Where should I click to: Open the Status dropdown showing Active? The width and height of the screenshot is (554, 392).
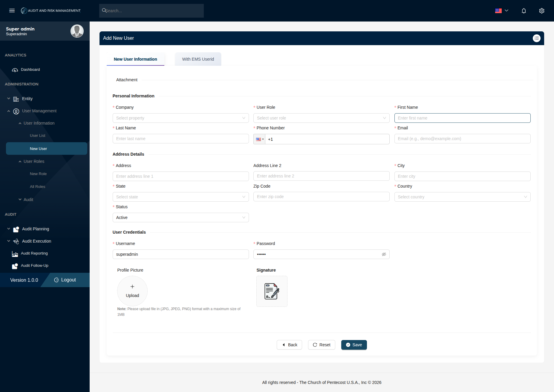181,218
